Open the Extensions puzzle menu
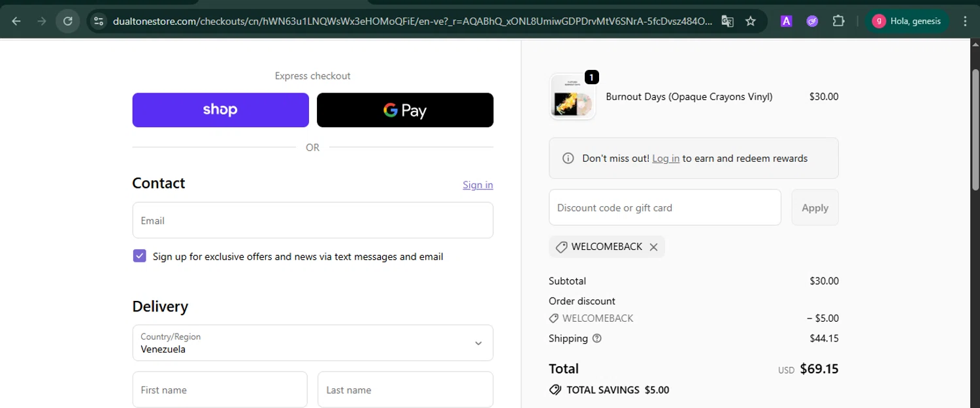This screenshot has height=408, width=980. pos(838,21)
